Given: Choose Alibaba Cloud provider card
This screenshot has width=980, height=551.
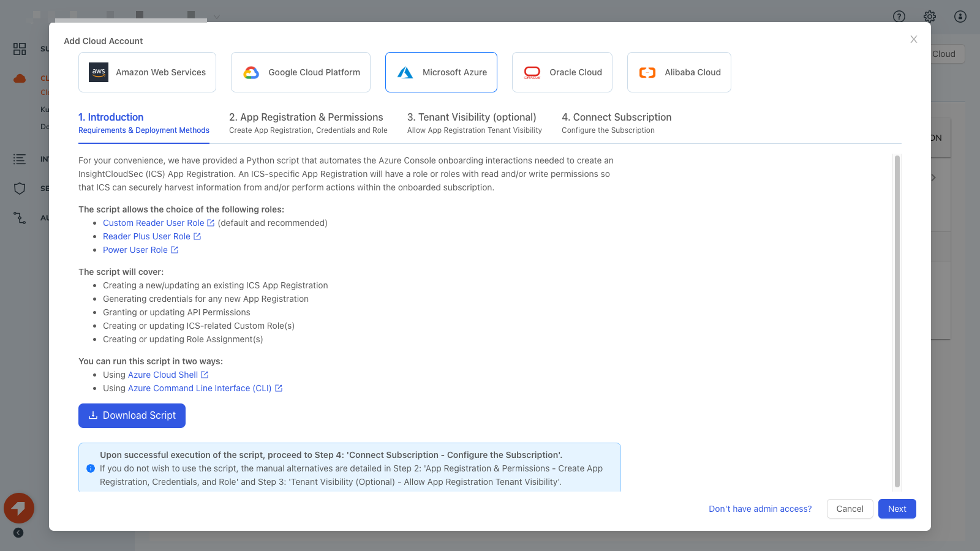Looking at the screenshot, I should click(x=679, y=72).
